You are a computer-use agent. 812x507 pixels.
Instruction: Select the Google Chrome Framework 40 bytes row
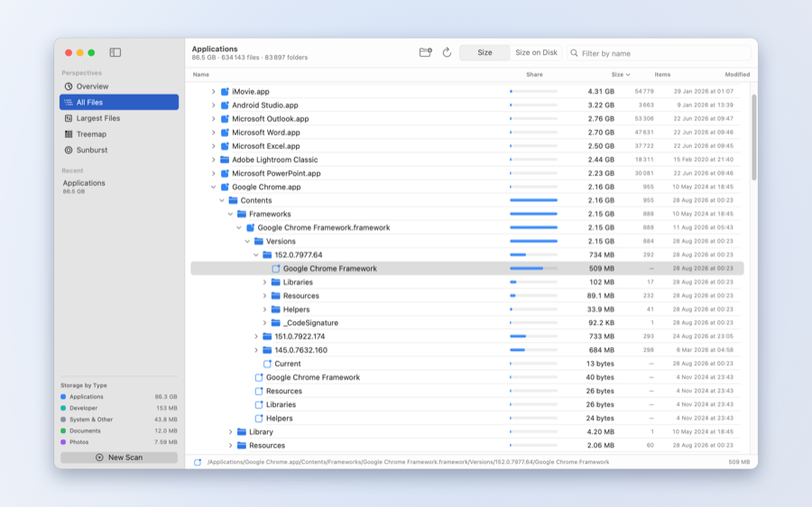(467, 377)
